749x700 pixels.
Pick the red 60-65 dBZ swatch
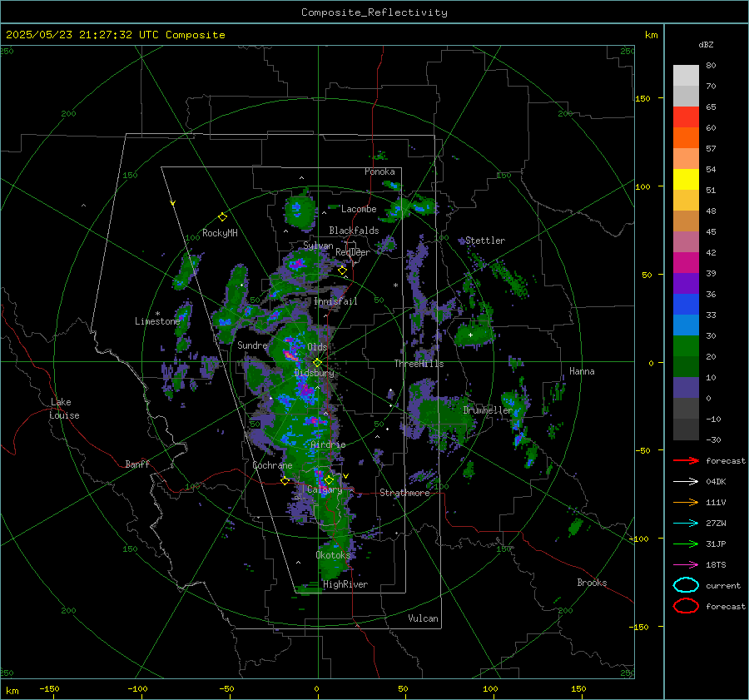pyautogui.click(x=686, y=117)
